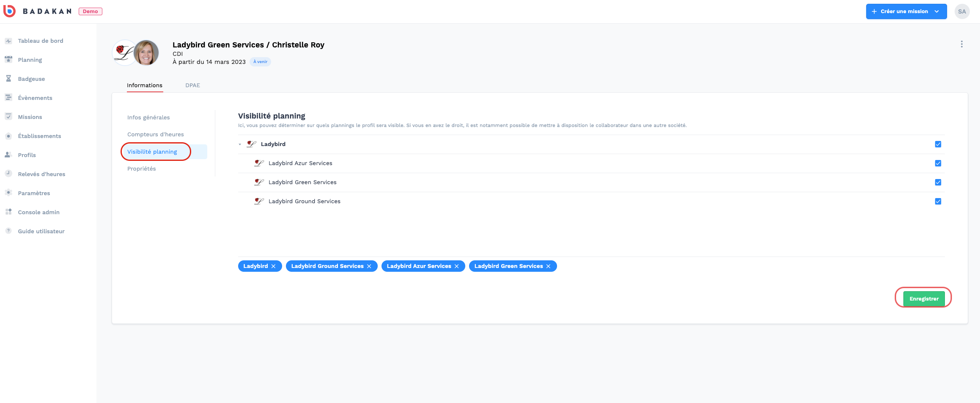Click the Ladybird Azur Services row logo
Viewport: 980px width, 403px height.
[259, 163]
